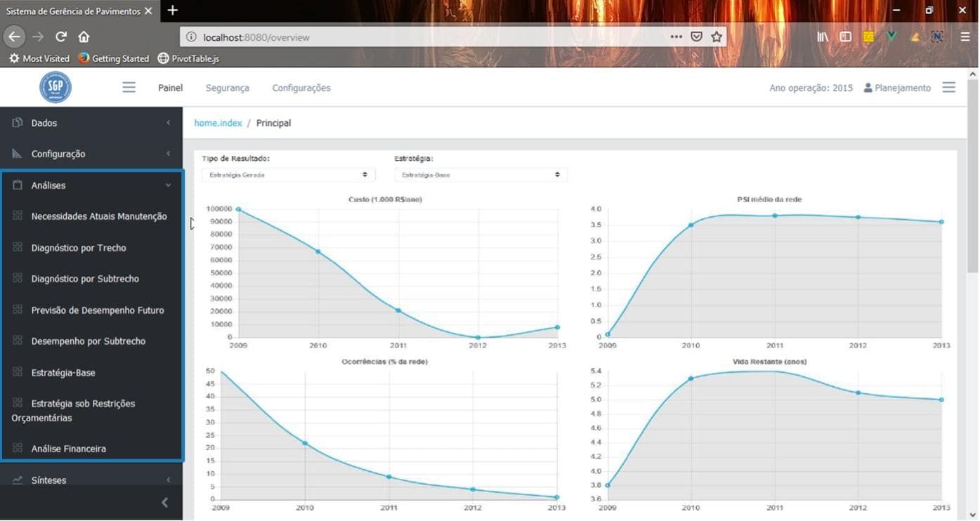
Task: Click Firefox home icon
Action: pos(84,37)
